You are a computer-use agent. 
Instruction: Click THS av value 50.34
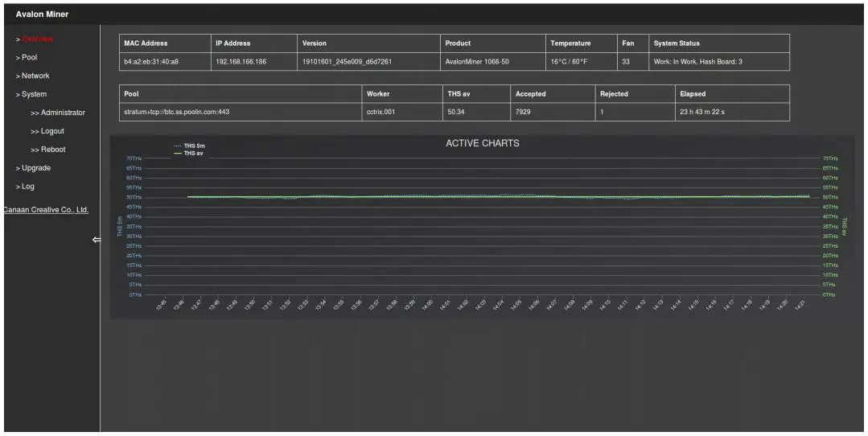click(x=456, y=112)
